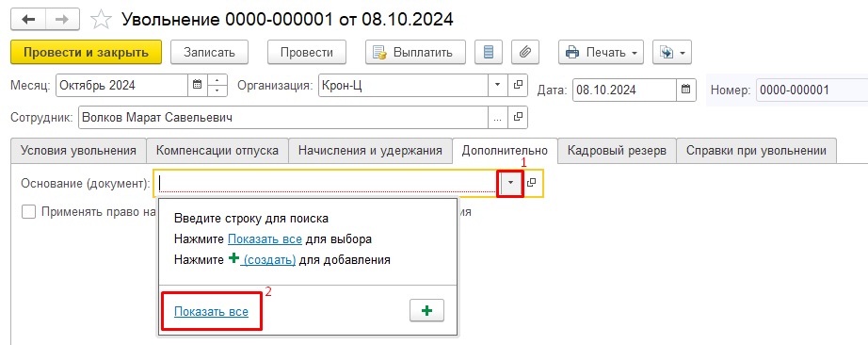Expand the Основание (документ) dropdown arrow
Screen dimensions: 868x345
coord(511,183)
